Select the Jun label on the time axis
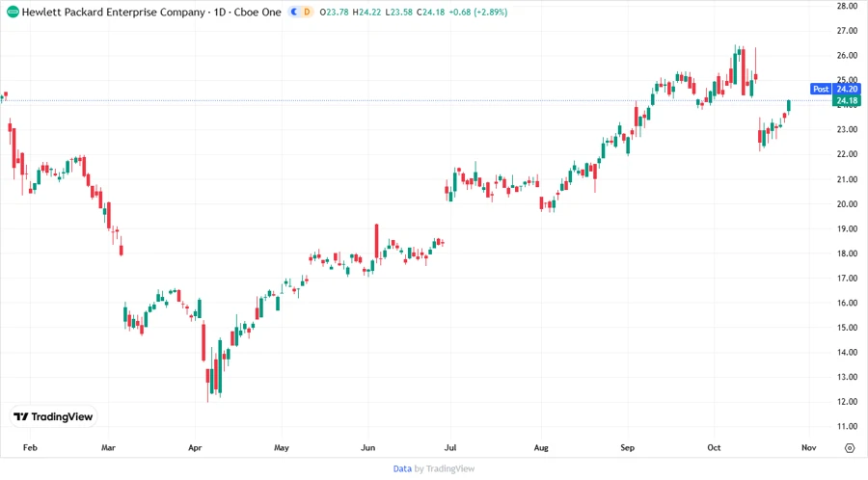Viewport: 868px width, 480px height. (x=367, y=447)
